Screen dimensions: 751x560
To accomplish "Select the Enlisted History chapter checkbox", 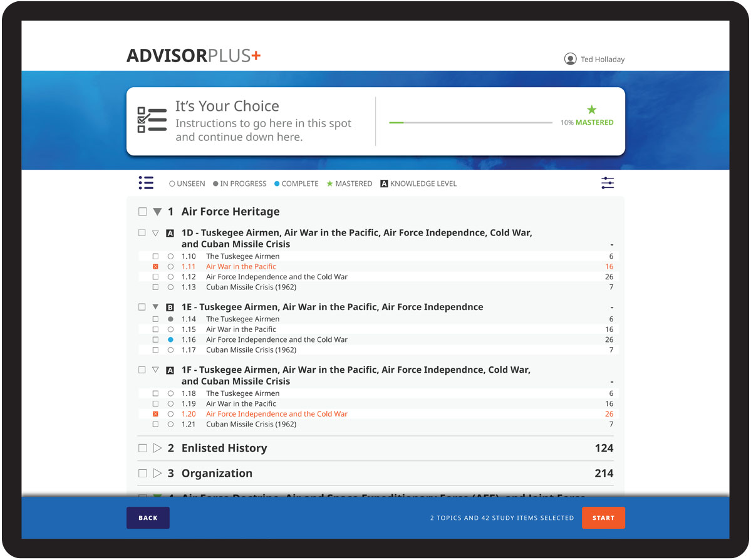I will [143, 449].
